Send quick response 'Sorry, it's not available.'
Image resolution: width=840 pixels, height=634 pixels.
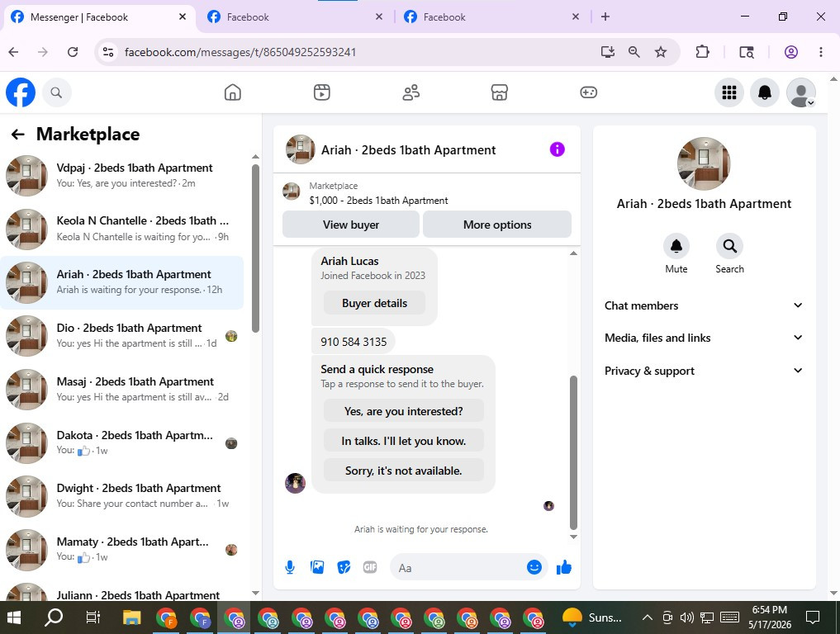403,471
